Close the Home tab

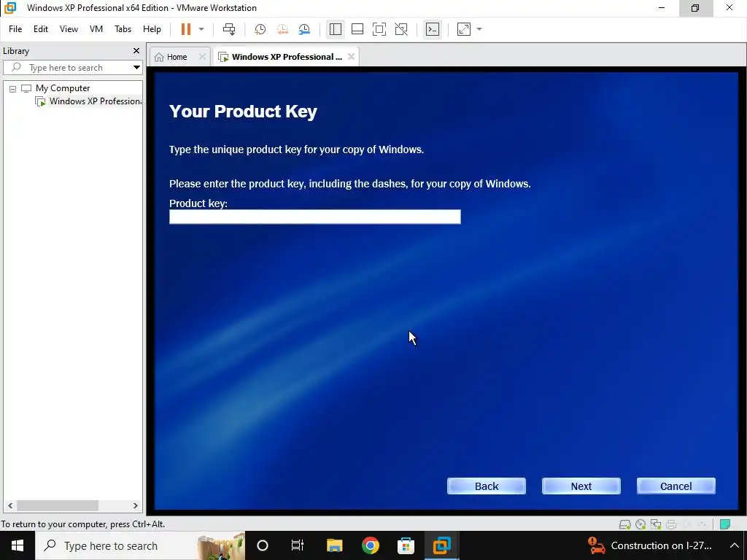pos(202,57)
